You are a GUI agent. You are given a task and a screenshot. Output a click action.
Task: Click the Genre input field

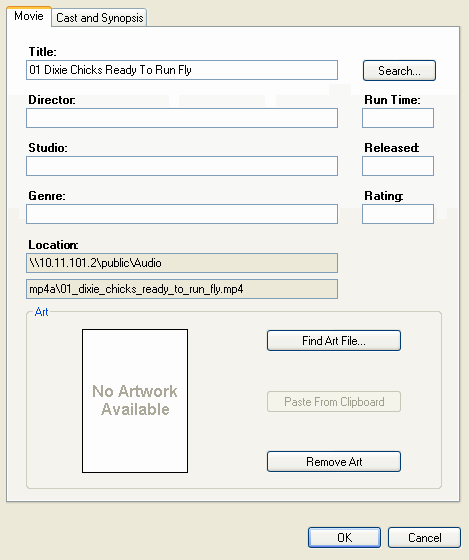[182, 214]
